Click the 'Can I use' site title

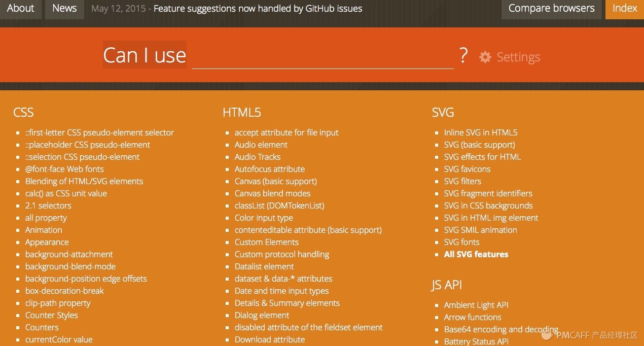point(144,55)
